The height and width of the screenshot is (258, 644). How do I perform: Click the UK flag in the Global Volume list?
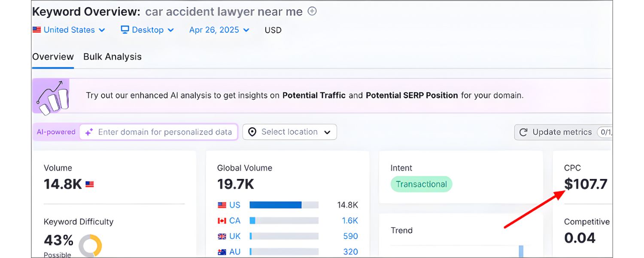[223, 236]
